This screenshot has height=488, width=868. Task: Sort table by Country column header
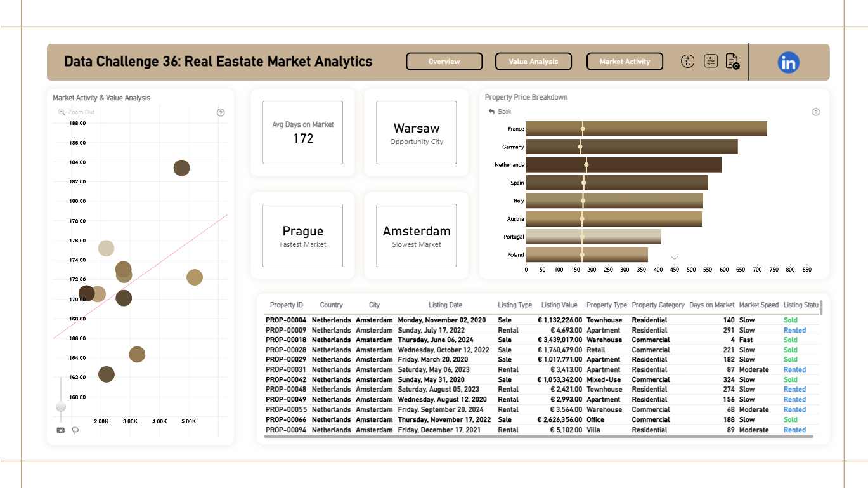click(332, 305)
